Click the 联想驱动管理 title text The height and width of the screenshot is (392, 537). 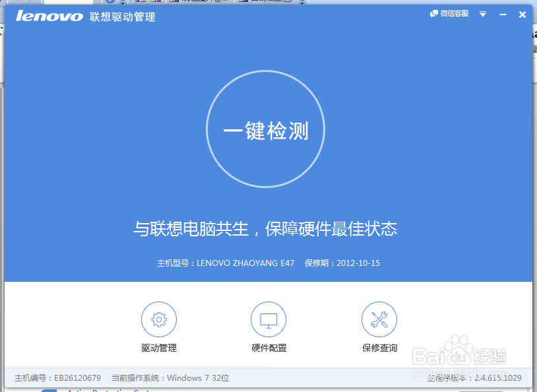(x=122, y=16)
